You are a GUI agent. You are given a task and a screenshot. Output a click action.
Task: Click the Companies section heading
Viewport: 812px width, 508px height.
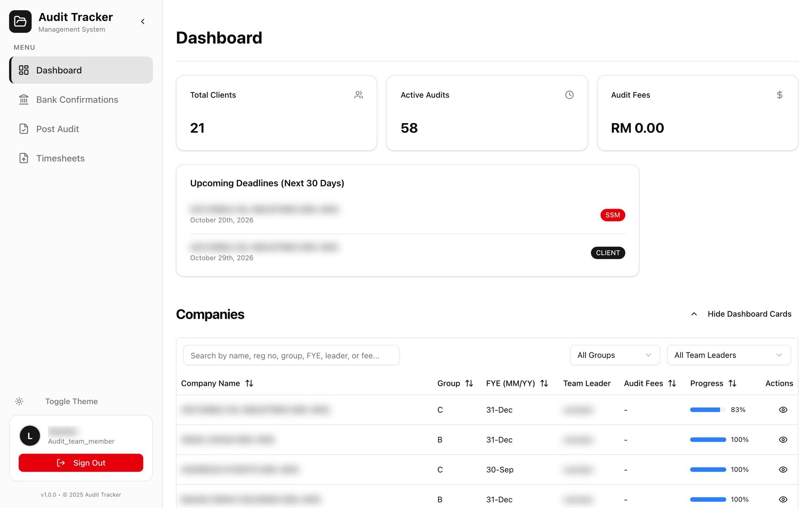coord(210,314)
